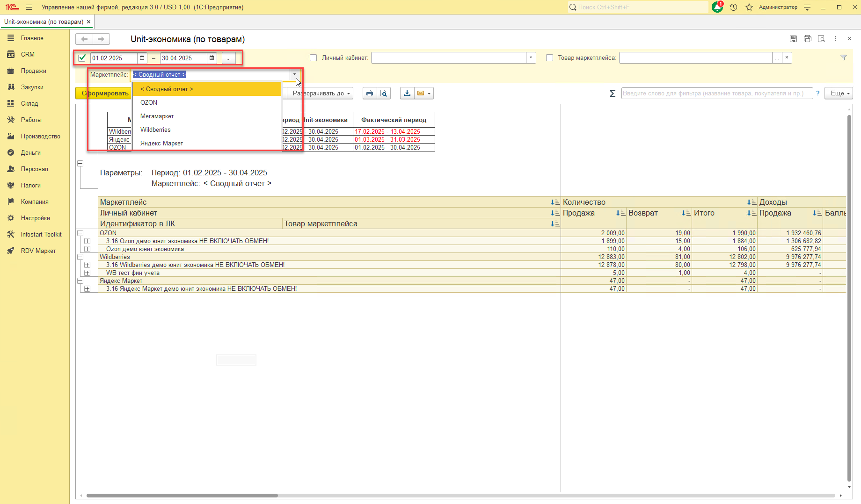Collapse the Яндекс Маркет group
This screenshot has height=504, width=861.
click(80, 281)
